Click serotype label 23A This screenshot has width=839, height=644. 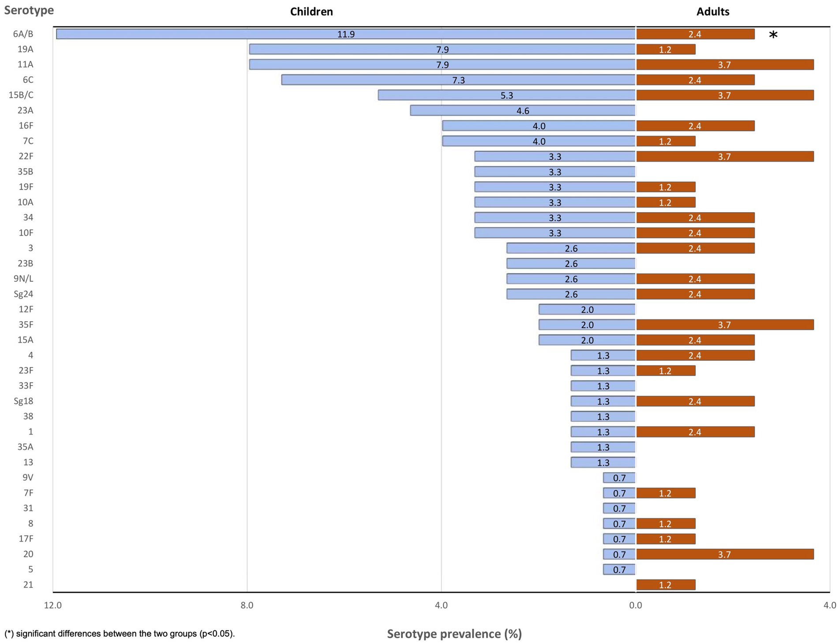[x=25, y=110]
